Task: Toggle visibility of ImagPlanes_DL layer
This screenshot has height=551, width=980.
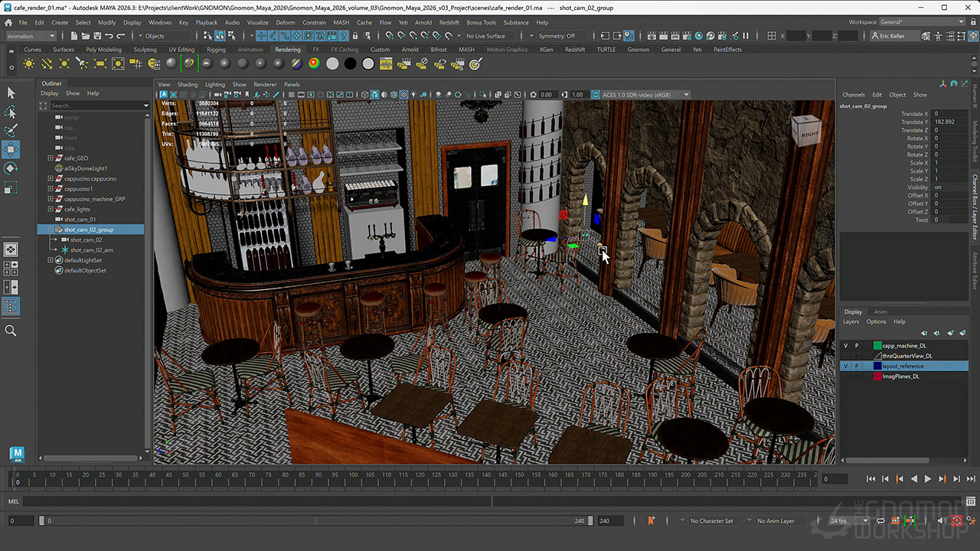Action: (x=845, y=377)
